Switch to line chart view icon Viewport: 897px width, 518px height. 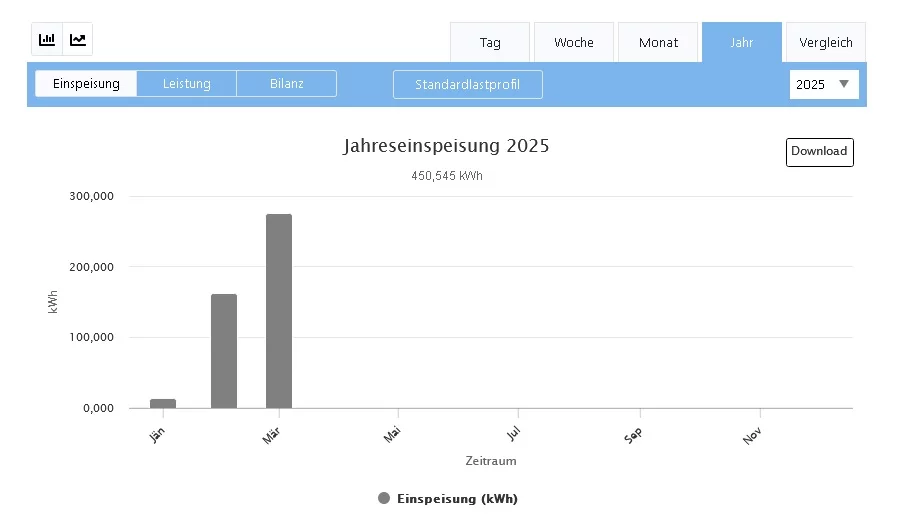coord(77,40)
